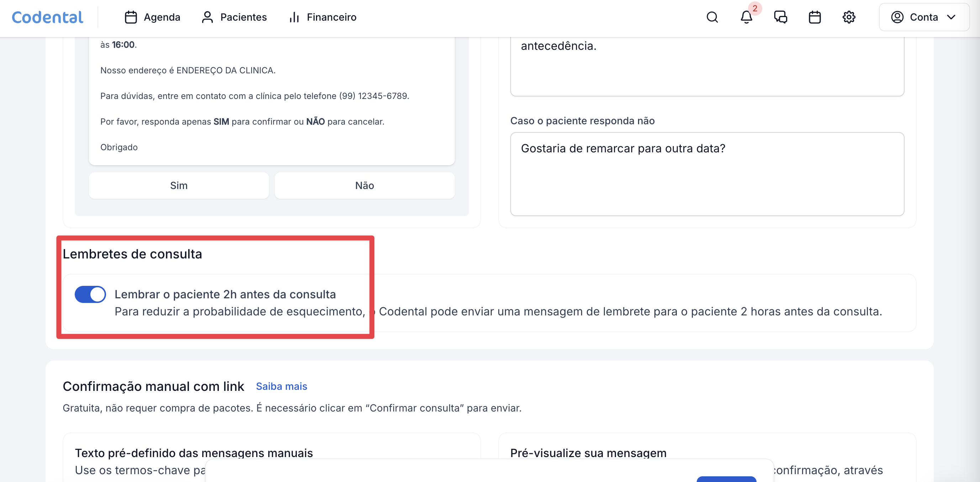Click the Codental logo
The width and height of the screenshot is (980, 482).
click(x=47, y=17)
